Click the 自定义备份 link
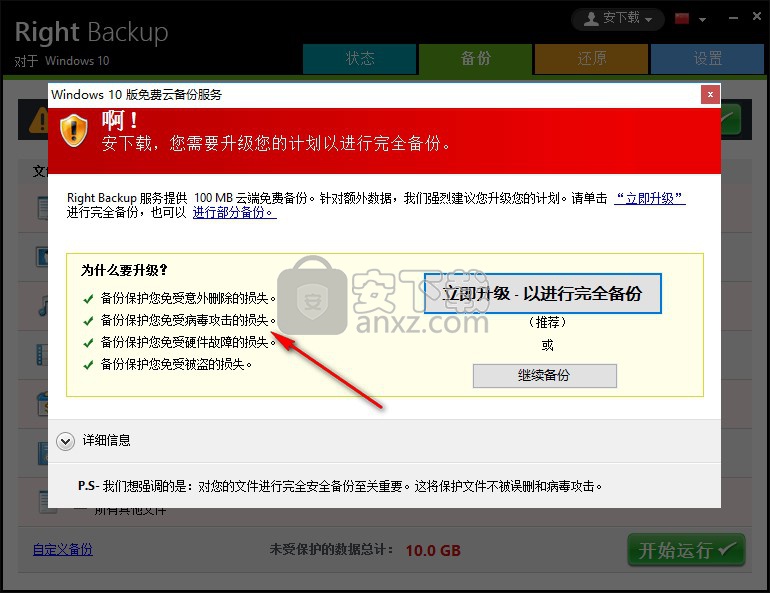Viewport: 770px width, 593px height. click(x=62, y=549)
